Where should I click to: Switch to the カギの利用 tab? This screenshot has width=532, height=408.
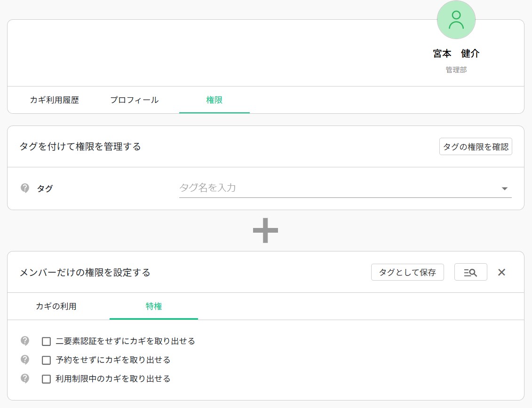pyautogui.click(x=56, y=306)
